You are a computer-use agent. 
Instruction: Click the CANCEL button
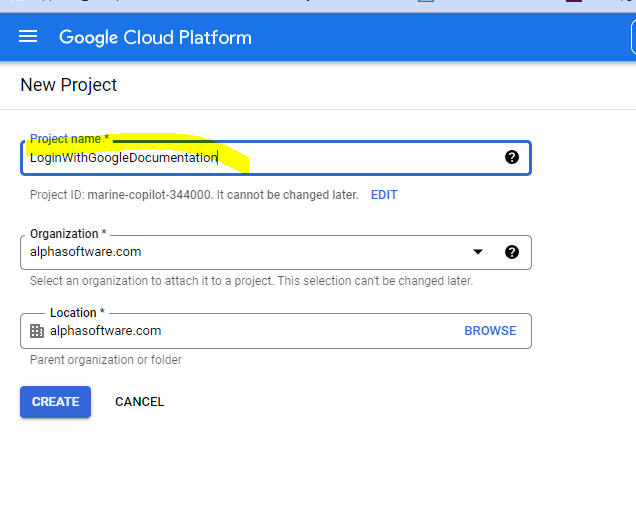(x=140, y=402)
